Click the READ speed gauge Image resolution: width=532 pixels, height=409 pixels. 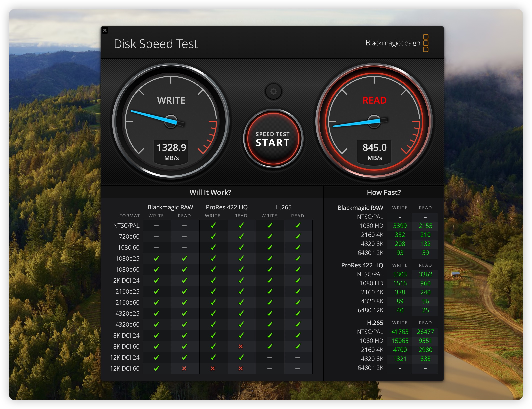click(374, 121)
